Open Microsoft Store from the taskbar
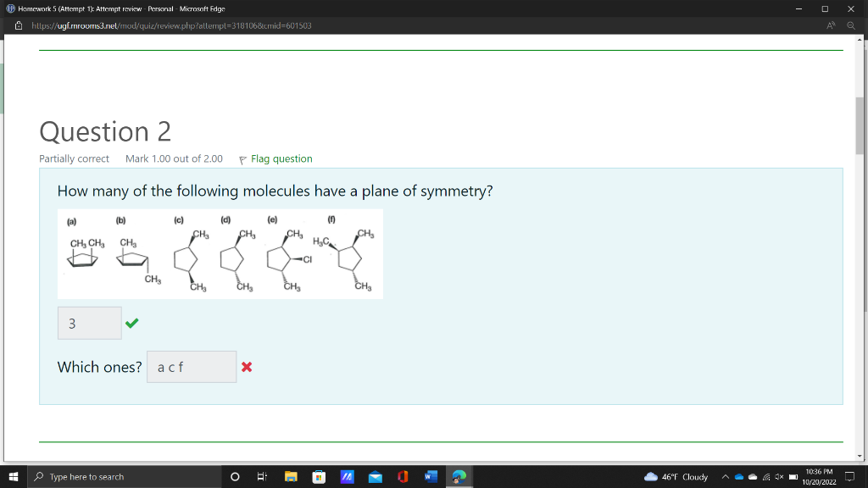 click(319, 476)
